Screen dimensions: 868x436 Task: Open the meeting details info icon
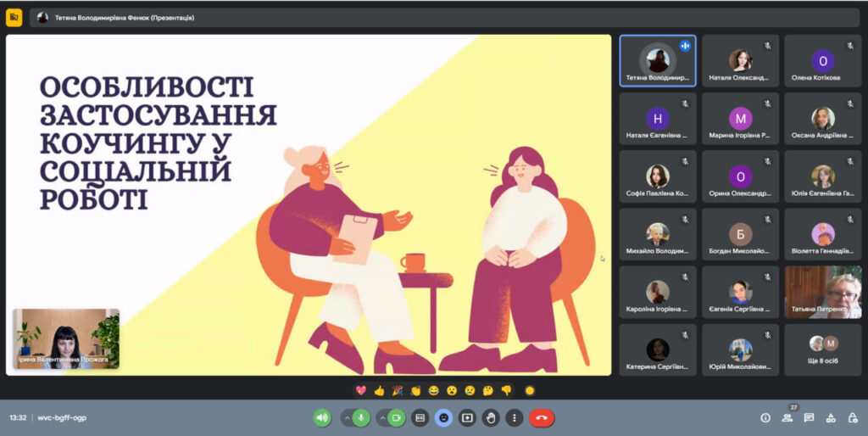click(x=765, y=417)
